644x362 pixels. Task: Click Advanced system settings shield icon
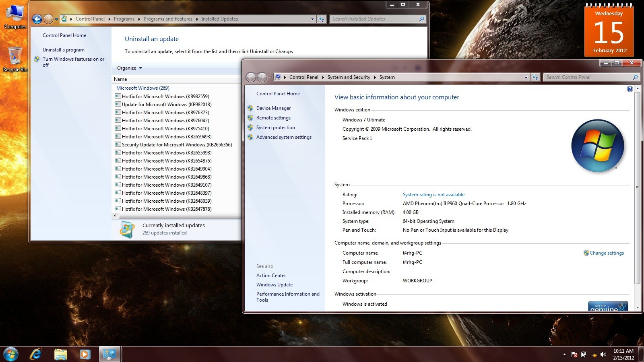(250, 137)
